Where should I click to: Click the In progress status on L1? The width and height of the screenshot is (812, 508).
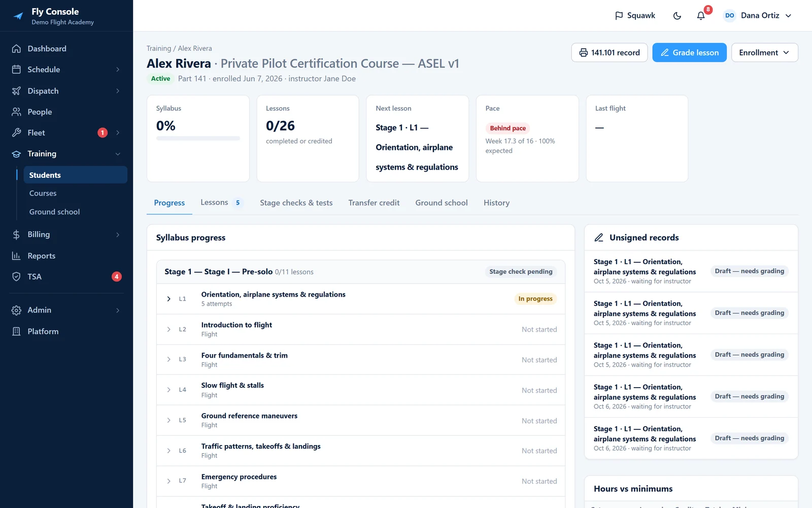pyautogui.click(x=535, y=299)
